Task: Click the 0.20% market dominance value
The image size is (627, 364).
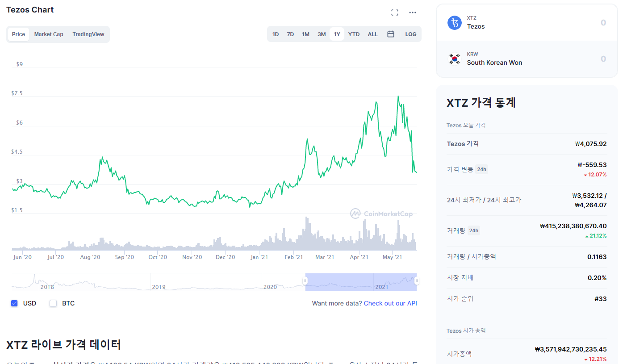Action: tap(597, 278)
